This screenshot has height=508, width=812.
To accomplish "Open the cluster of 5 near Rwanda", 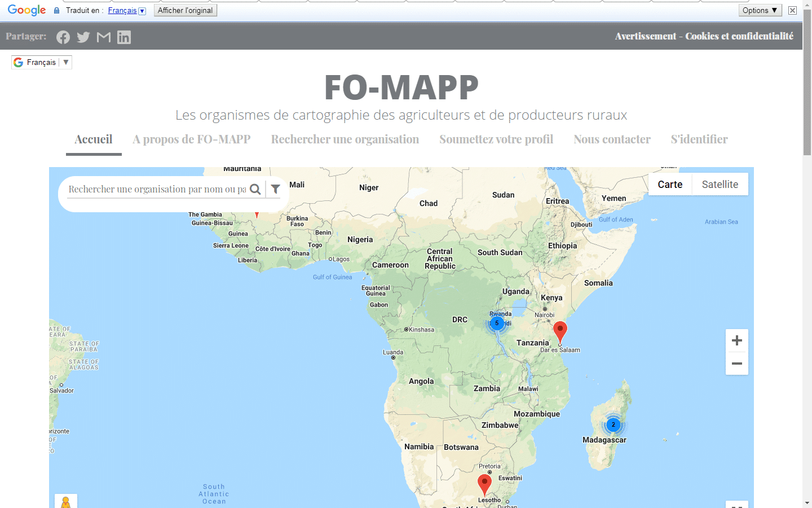I will [497, 323].
